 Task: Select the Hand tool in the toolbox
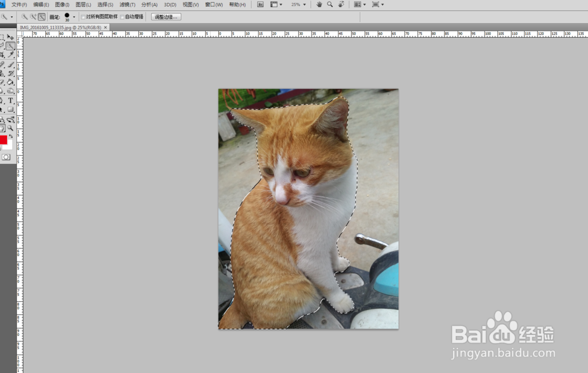coord(2,128)
